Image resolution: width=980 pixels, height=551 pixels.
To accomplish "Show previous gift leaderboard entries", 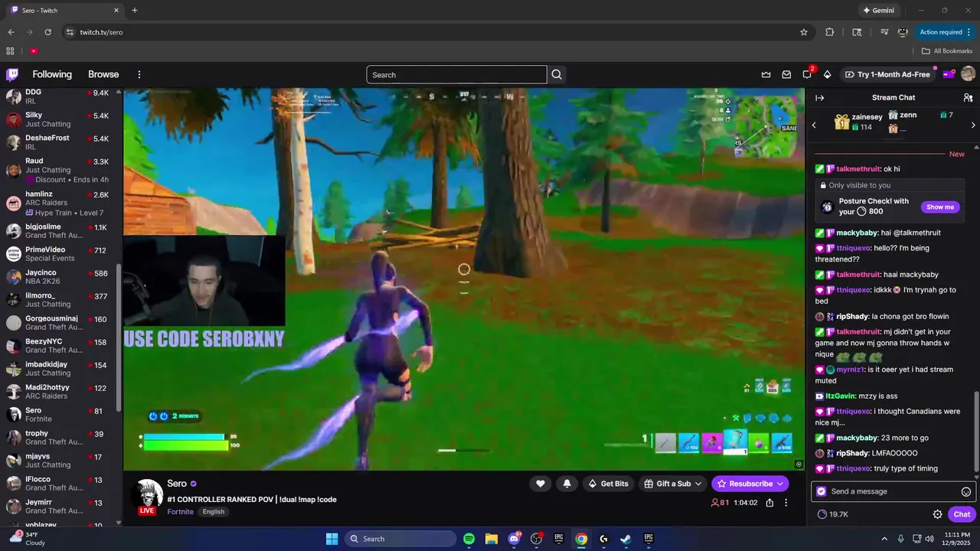I will (814, 125).
